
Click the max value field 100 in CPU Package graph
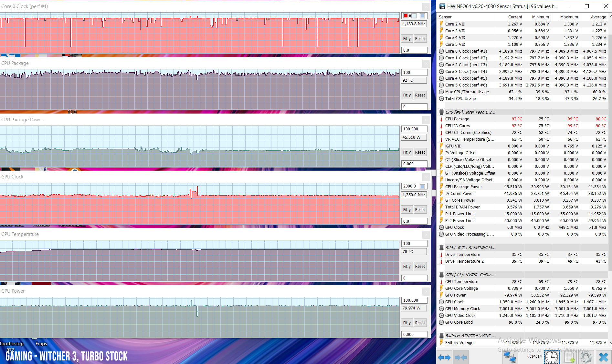(x=414, y=73)
